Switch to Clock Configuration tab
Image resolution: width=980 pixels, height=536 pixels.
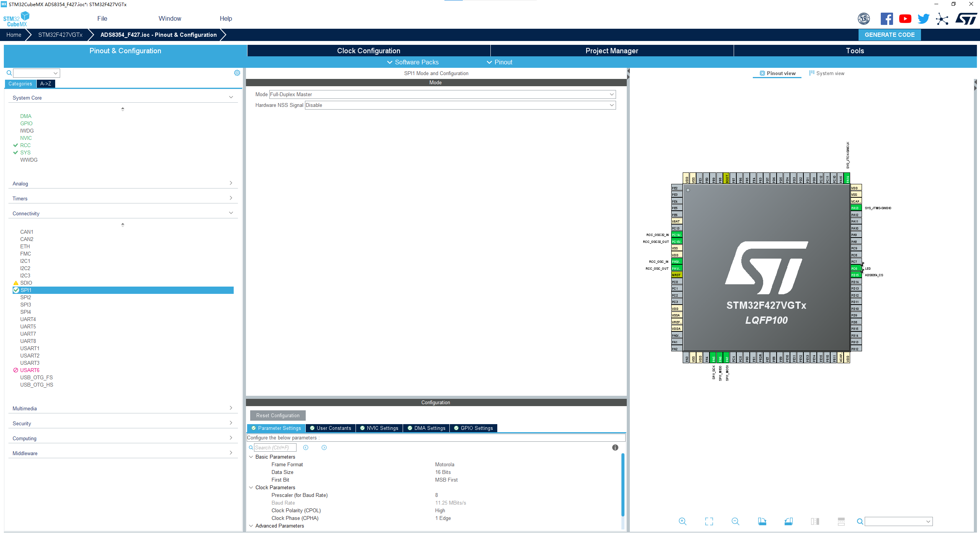point(369,51)
